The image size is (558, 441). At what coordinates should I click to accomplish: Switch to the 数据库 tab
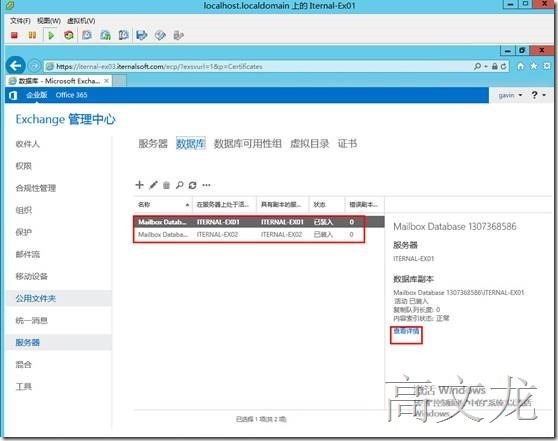[191, 144]
